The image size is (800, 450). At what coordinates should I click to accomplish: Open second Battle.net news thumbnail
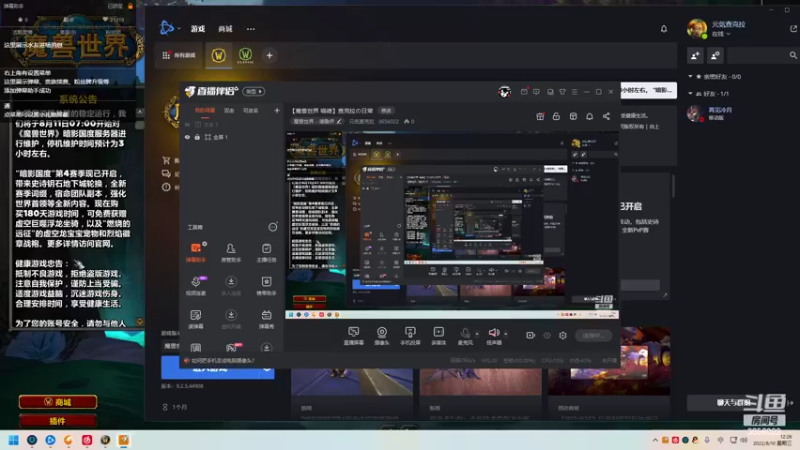pos(481,382)
